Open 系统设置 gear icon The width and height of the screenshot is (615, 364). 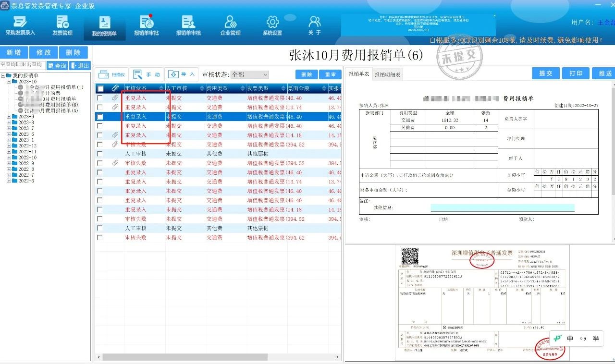click(272, 25)
